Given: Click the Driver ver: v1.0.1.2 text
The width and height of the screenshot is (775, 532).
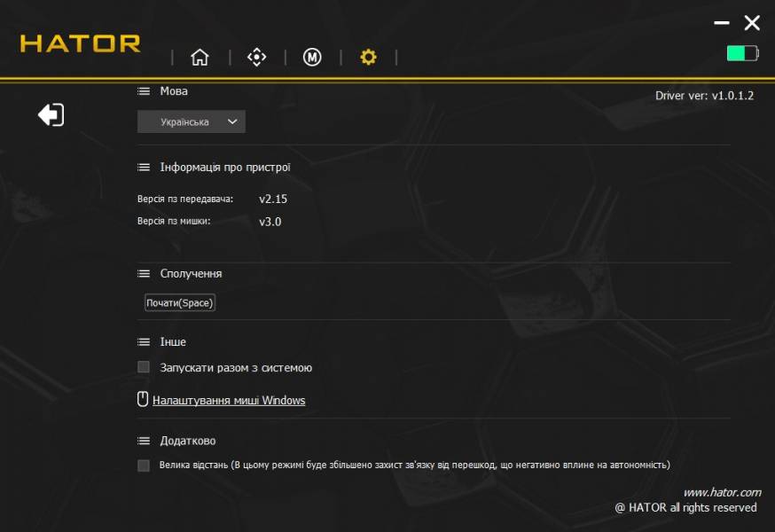Looking at the screenshot, I should click(701, 94).
